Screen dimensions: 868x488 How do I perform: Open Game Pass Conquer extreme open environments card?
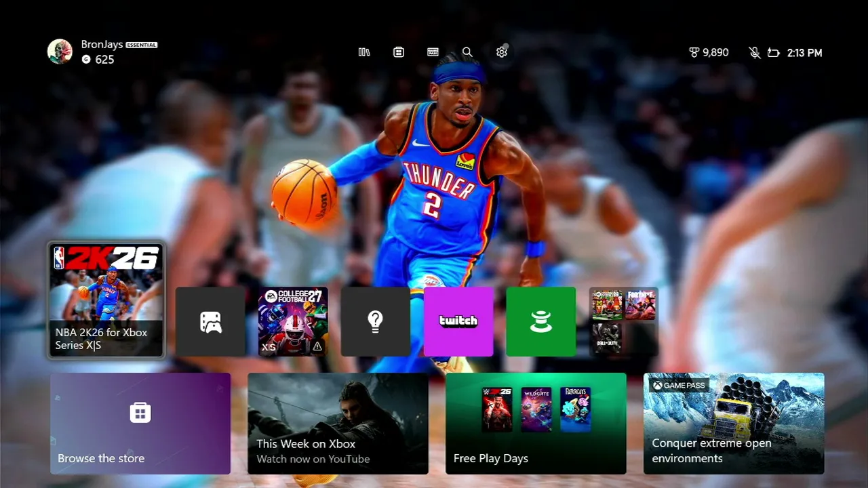pyautogui.click(x=734, y=424)
